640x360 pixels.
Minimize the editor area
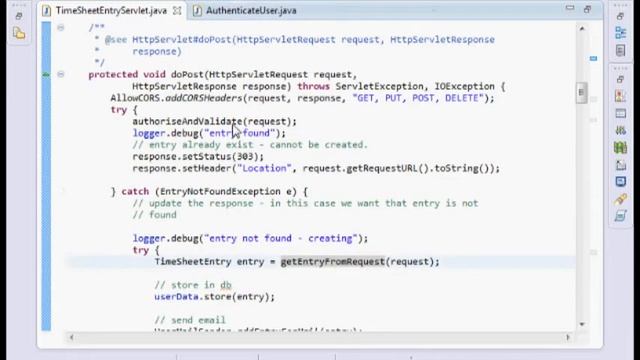point(570,8)
